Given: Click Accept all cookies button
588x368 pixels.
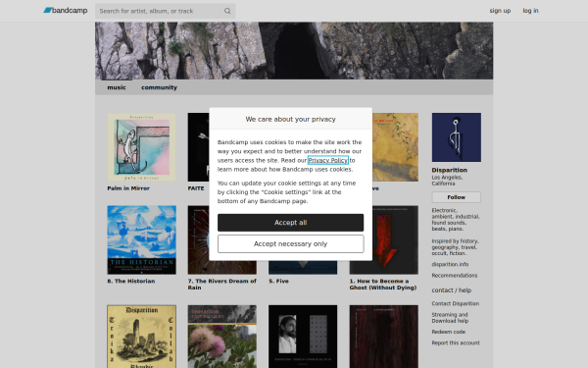Looking at the screenshot, I should coord(291,223).
